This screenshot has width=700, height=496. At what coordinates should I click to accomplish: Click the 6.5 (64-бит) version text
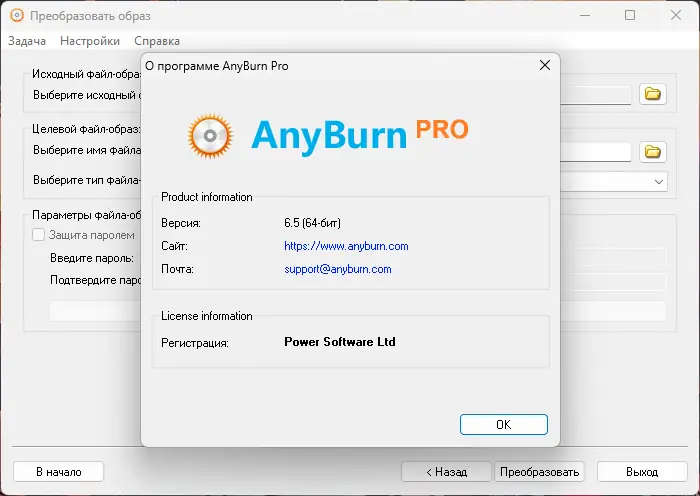click(x=312, y=223)
